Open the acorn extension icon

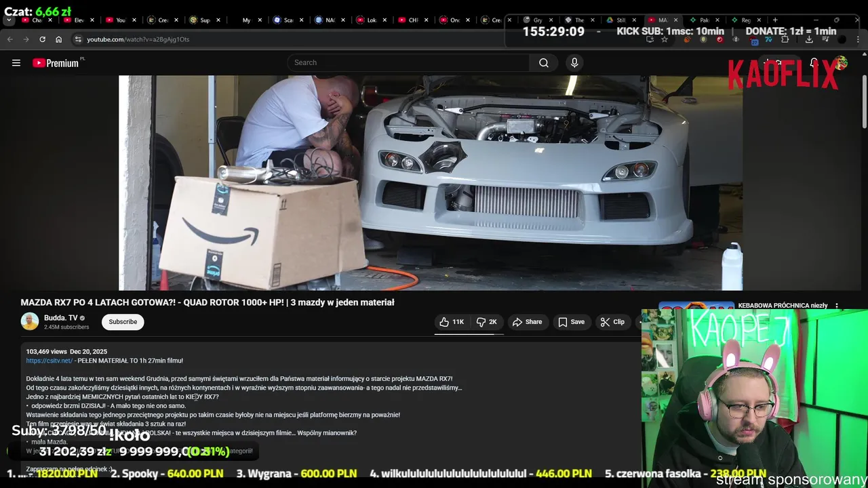687,39
